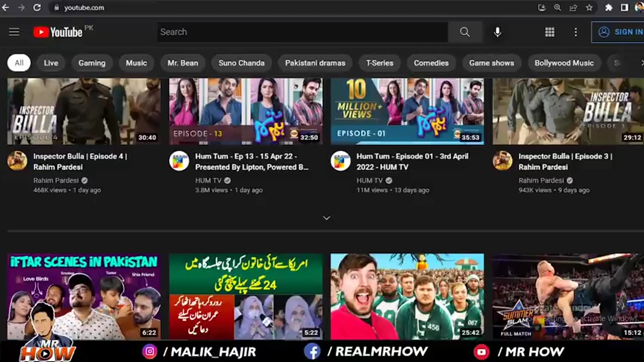
Task: Open the SummerSlam full match thumbnail
Action: tap(568, 296)
